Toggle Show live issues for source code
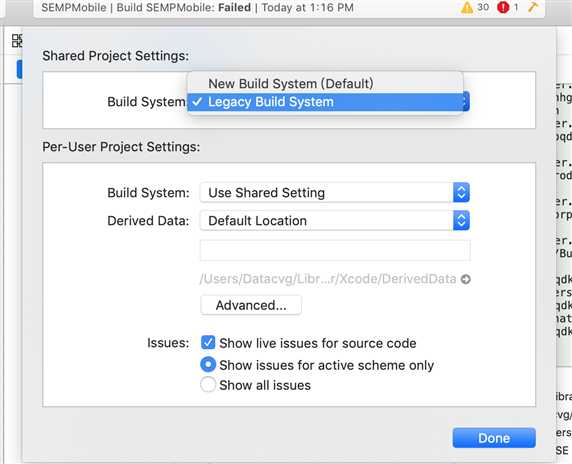 coord(208,343)
